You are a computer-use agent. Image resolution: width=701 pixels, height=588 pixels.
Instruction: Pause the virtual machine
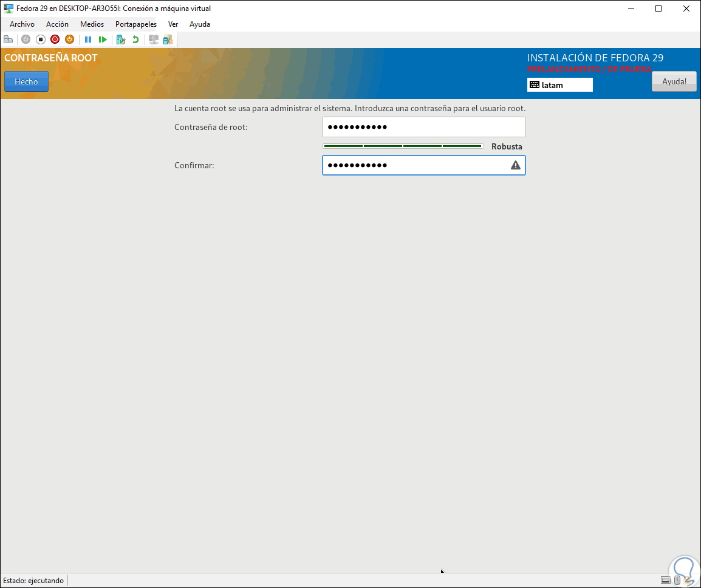click(88, 39)
